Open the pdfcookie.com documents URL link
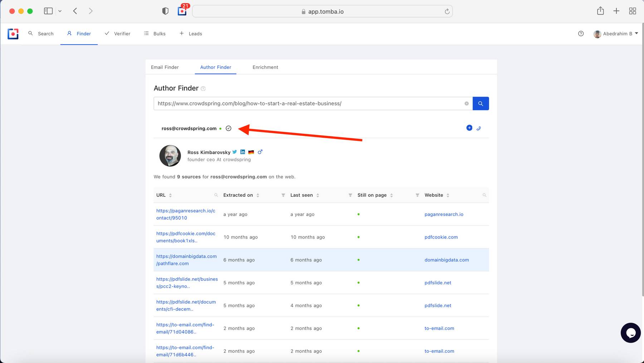The height and width of the screenshot is (363, 644). [x=186, y=237]
